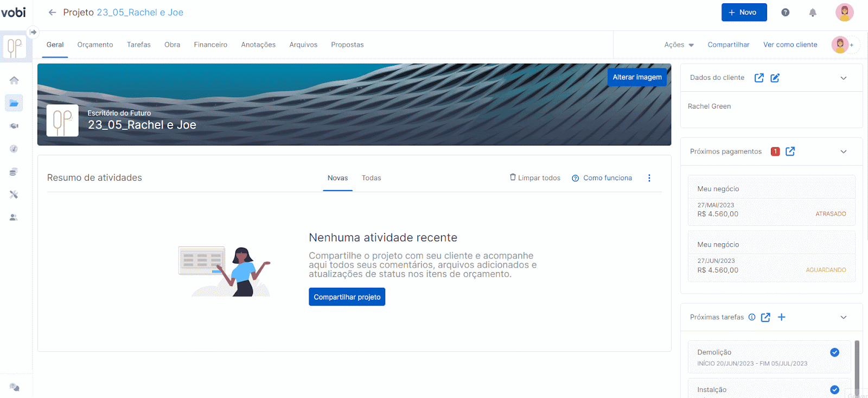868x398 pixels.
Task: Collapse the Próximos pagamentos panel
Action: (844, 151)
